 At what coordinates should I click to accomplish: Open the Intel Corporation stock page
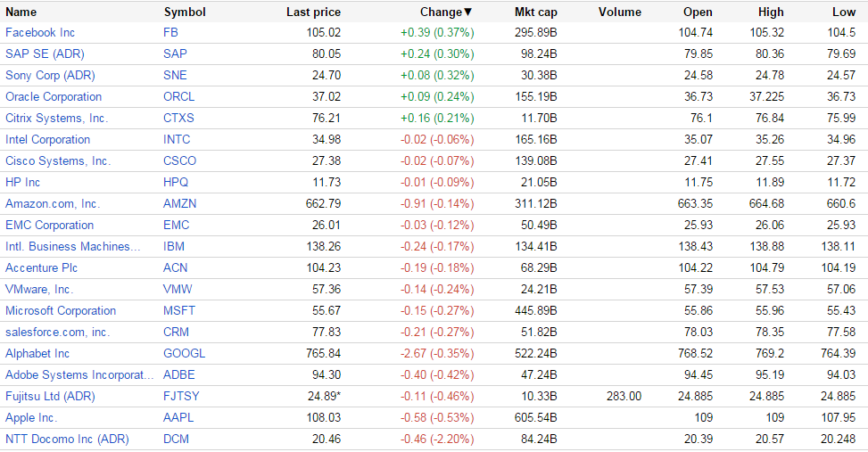47,139
